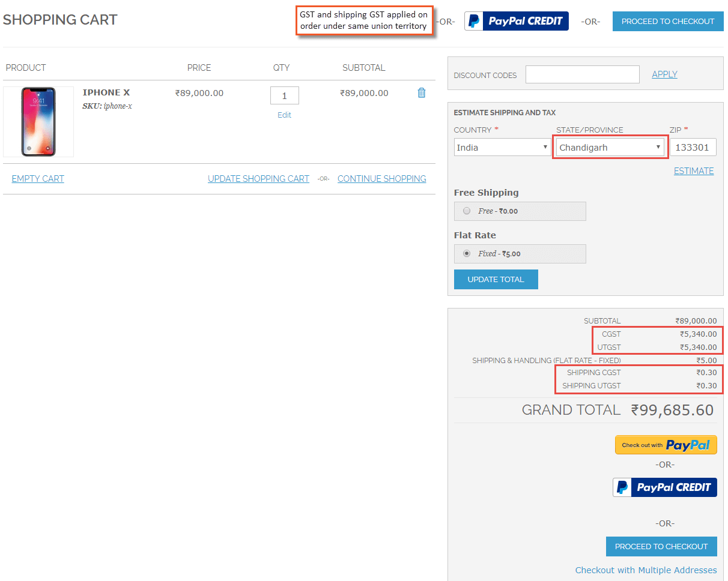
Task: Click the Estimate Shipping and Tax heading
Action: pyautogui.click(x=505, y=113)
